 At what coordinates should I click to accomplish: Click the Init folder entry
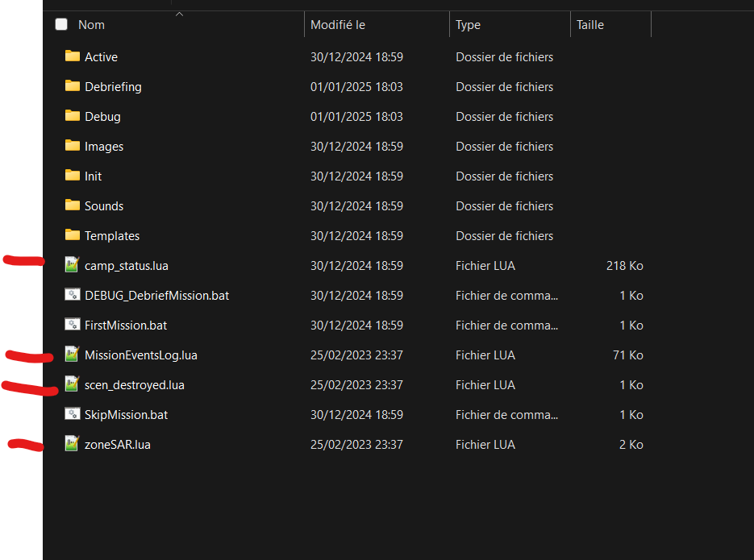(353, 176)
